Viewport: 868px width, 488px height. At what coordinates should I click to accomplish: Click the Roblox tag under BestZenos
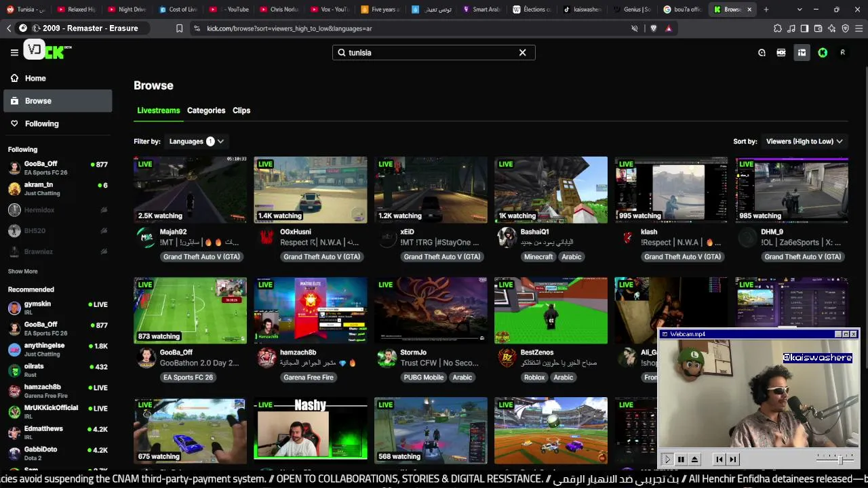(534, 378)
